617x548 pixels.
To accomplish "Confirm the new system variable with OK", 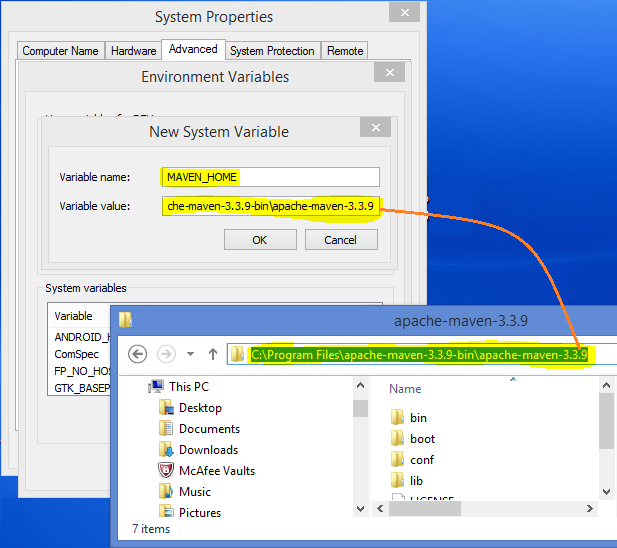I will [x=260, y=240].
